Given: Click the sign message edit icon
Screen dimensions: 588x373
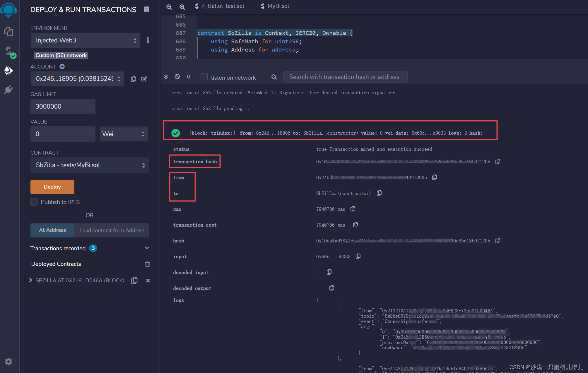Looking at the screenshot, I should tap(144, 79).
